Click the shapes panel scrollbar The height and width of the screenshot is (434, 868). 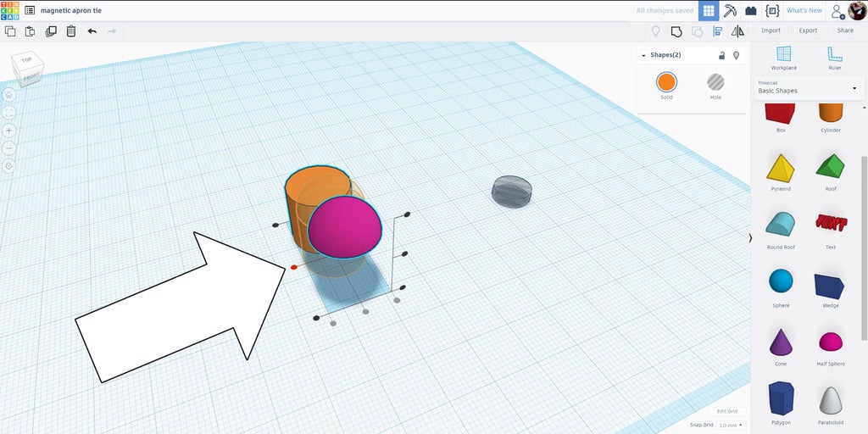[x=865, y=249]
